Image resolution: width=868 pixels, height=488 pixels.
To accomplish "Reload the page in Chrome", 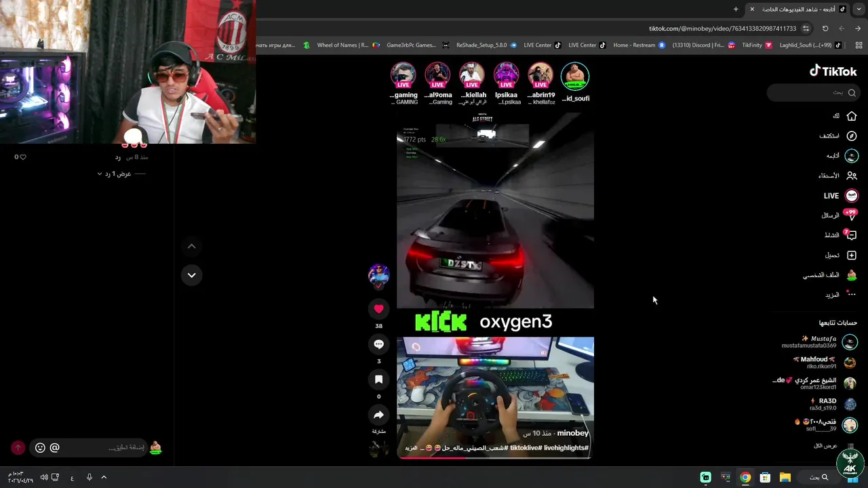I will (825, 28).
